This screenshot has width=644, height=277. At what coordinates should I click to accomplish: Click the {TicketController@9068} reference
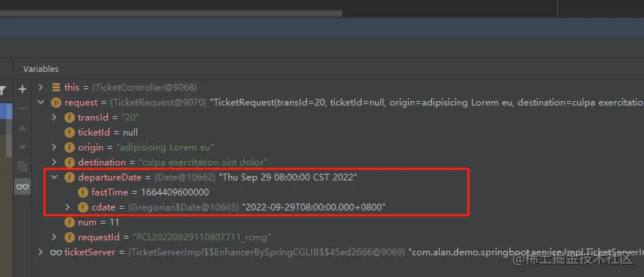click(145, 88)
